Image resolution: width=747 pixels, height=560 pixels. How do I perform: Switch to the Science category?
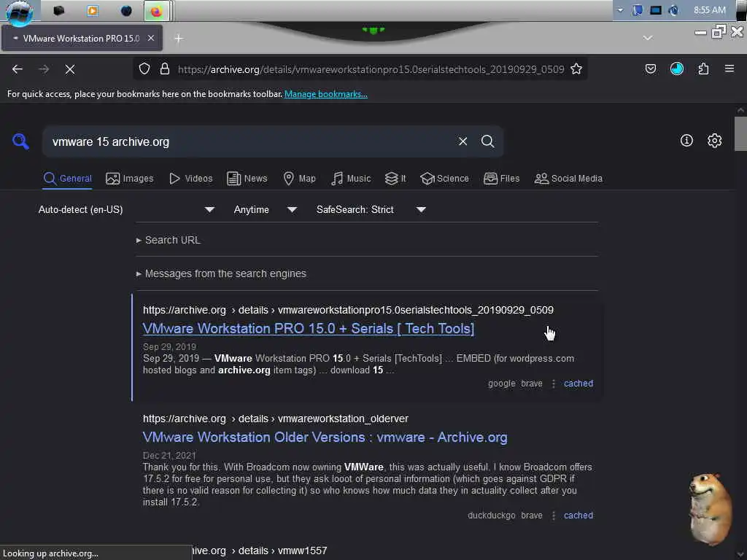pos(444,179)
